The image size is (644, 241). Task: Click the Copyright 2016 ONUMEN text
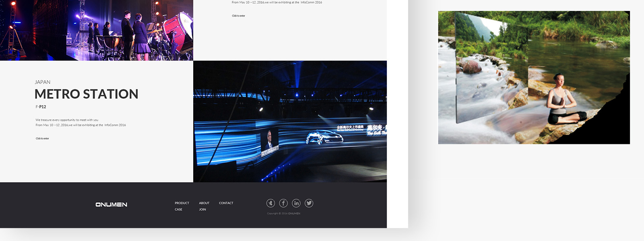(x=283, y=214)
